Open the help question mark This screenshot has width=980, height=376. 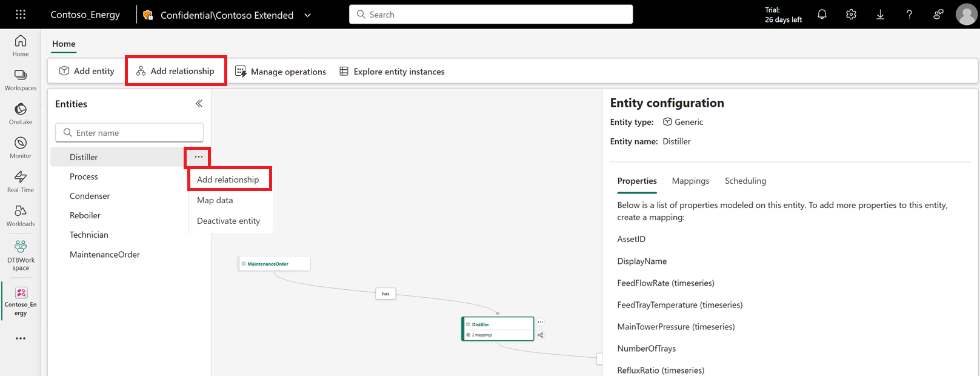[909, 15]
